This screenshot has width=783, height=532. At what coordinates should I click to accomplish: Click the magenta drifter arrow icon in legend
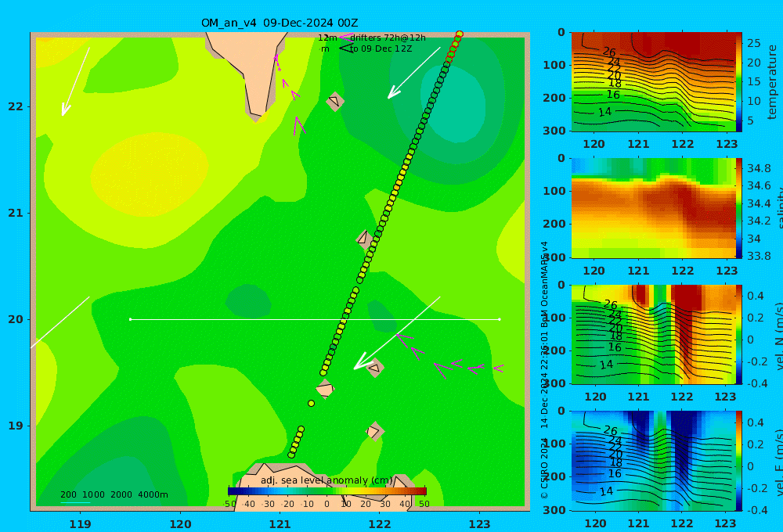(x=345, y=37)
